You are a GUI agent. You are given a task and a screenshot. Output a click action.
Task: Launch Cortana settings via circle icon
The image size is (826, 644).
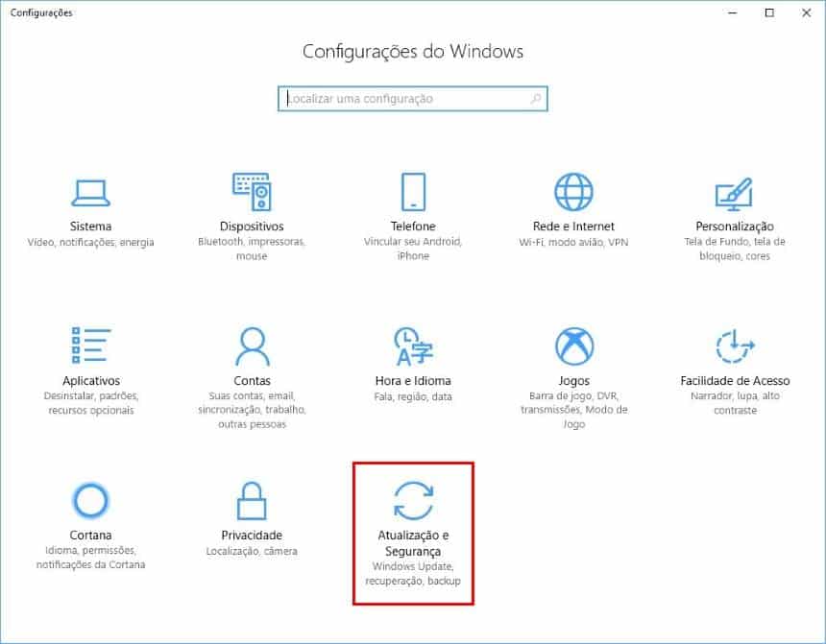click(90, 500)
